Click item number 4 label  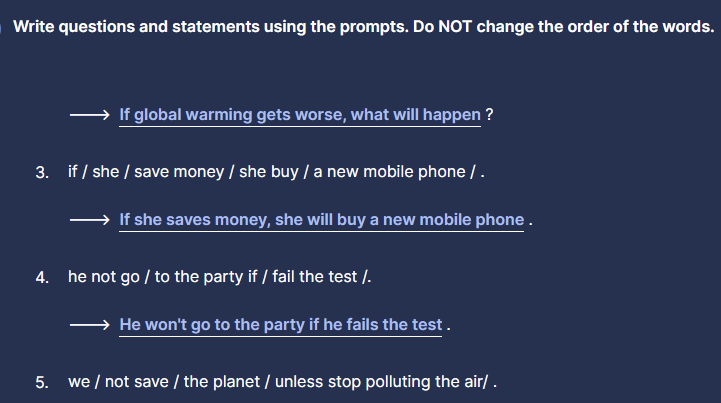[x=41, y=277]
